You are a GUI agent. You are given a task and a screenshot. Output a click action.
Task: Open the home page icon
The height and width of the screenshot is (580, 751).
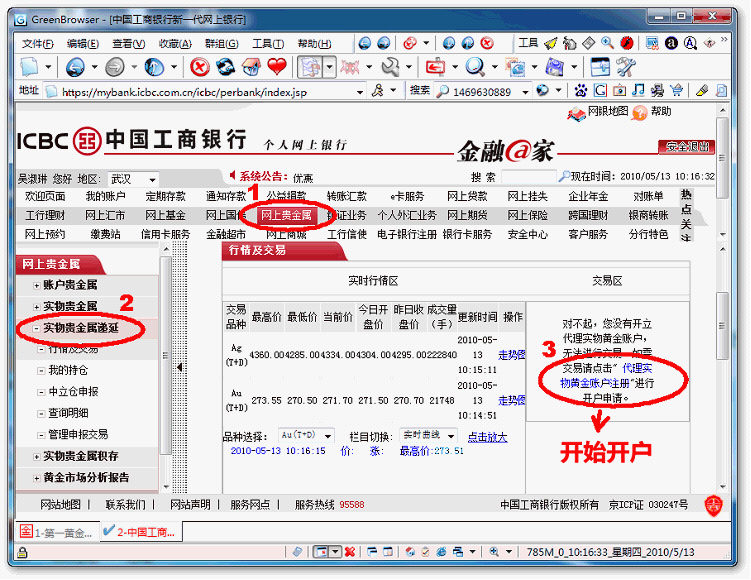click(x=251, y=67)
